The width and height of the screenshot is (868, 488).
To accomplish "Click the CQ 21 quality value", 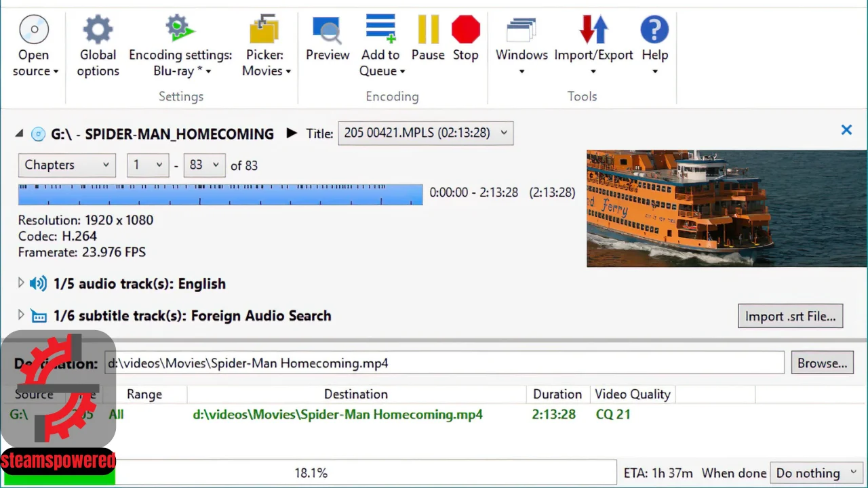I will (x=613, y=414).
